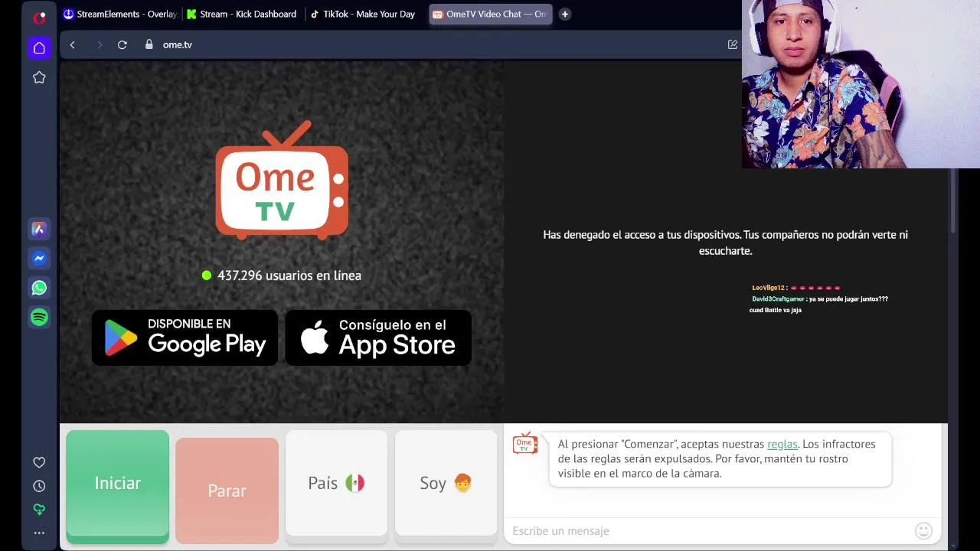980x551 pixels.
Task: Open WhatsApp in the sidebar
Action: point(39,288)
